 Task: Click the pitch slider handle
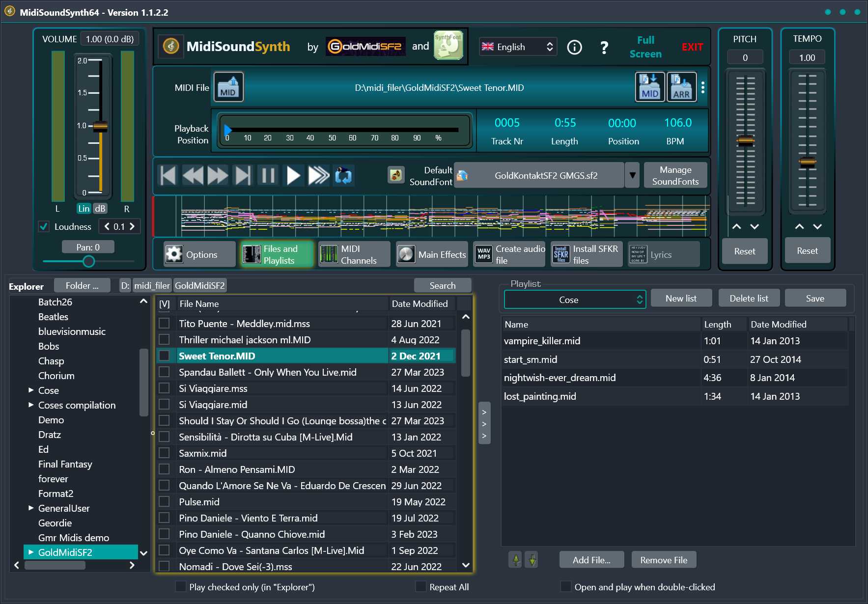[745, 141]
